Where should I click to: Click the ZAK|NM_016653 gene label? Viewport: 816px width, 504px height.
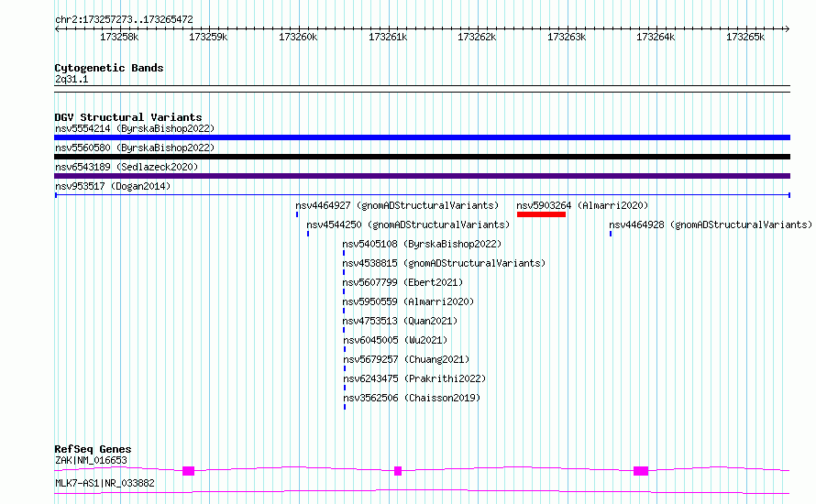tap(91, 460)
